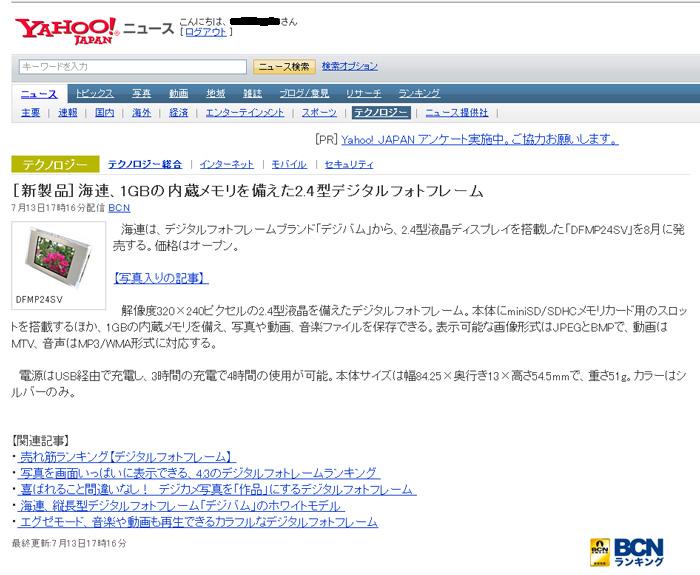Select the ランキング tab
This screenshot has width=700, height=575.
point(419,93)
